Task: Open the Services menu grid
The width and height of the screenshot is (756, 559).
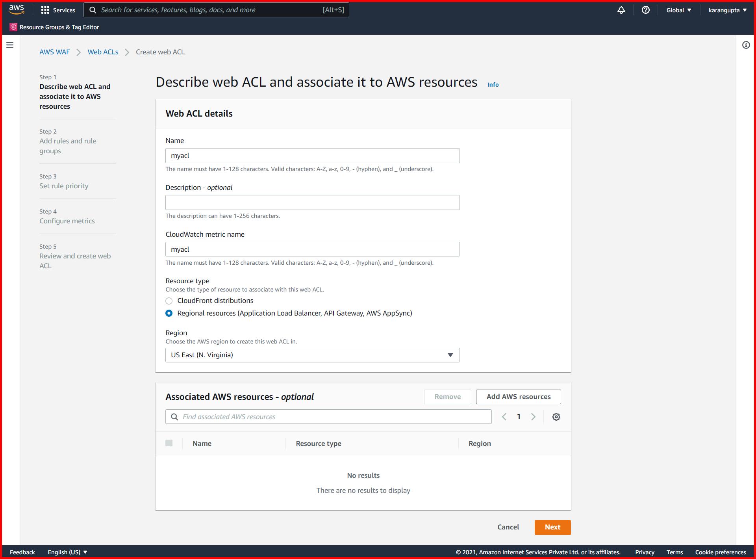Action: (x=58, y=10)
